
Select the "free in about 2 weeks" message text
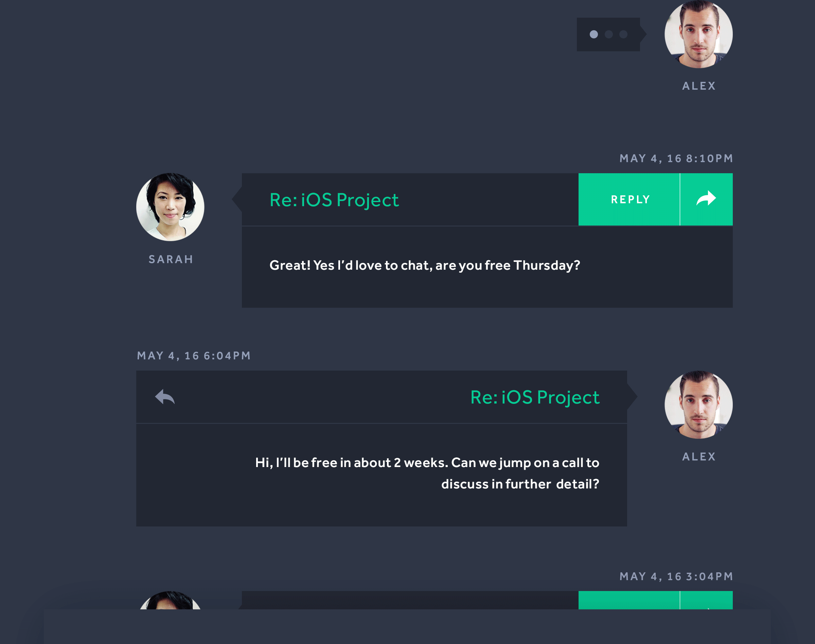[427, 473]
